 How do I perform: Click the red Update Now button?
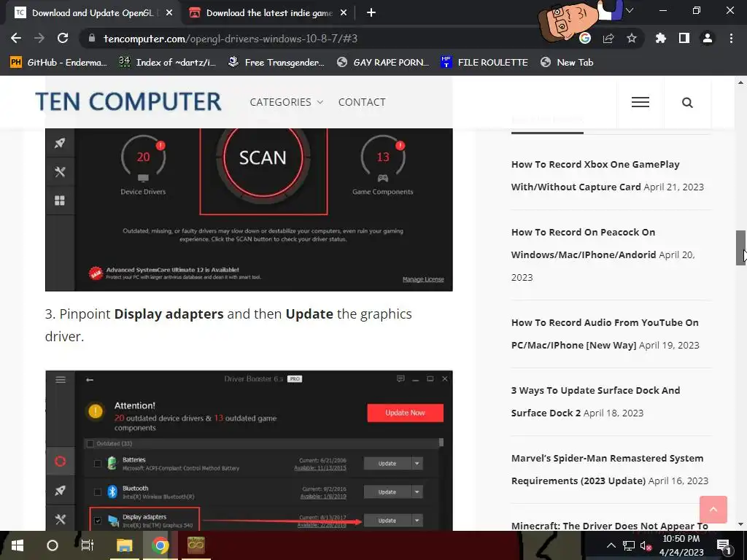[x=405, y=413]
